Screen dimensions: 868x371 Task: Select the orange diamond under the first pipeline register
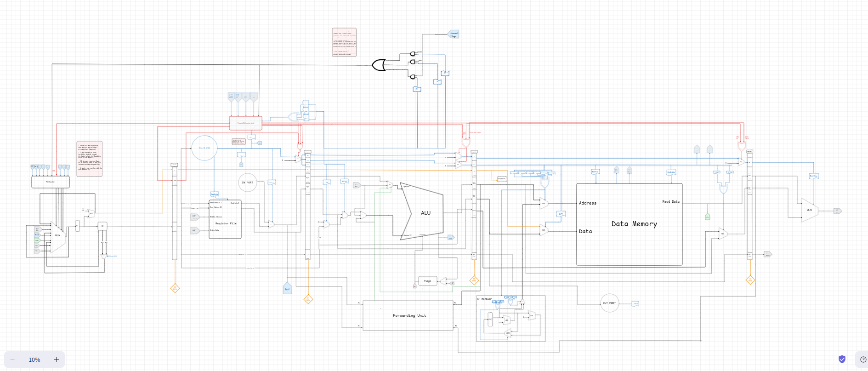pos(175,288)
